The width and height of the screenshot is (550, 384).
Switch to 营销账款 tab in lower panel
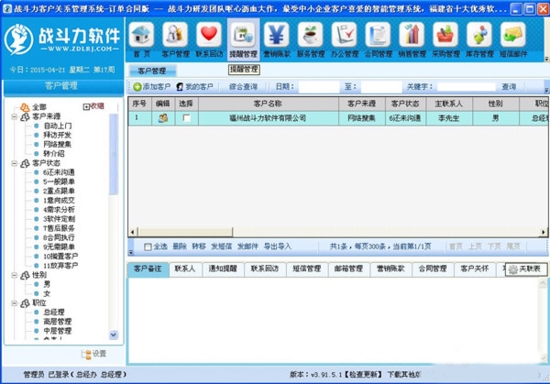[390, 269]
